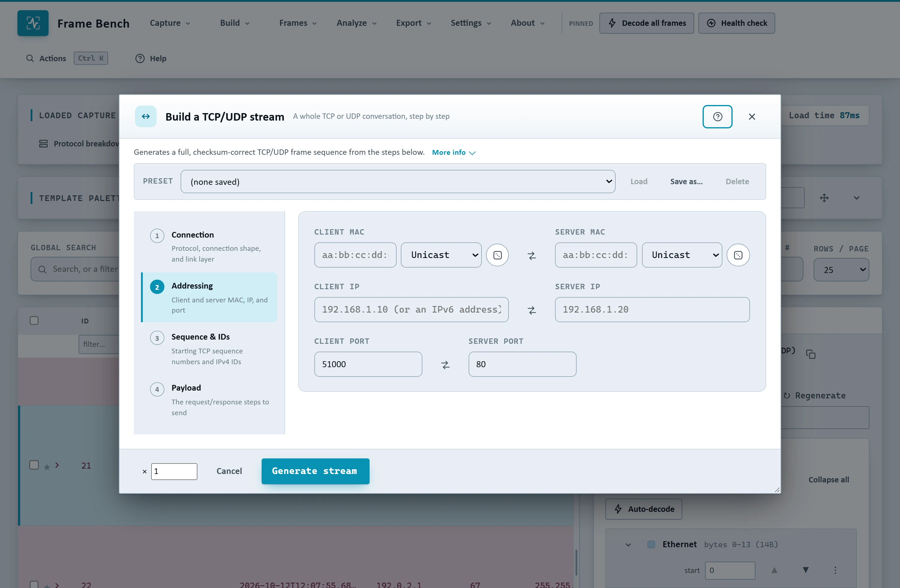Click the copy icon beside DP) text
900x588 pixels.
pyautogui.click(x=810, y=354)
